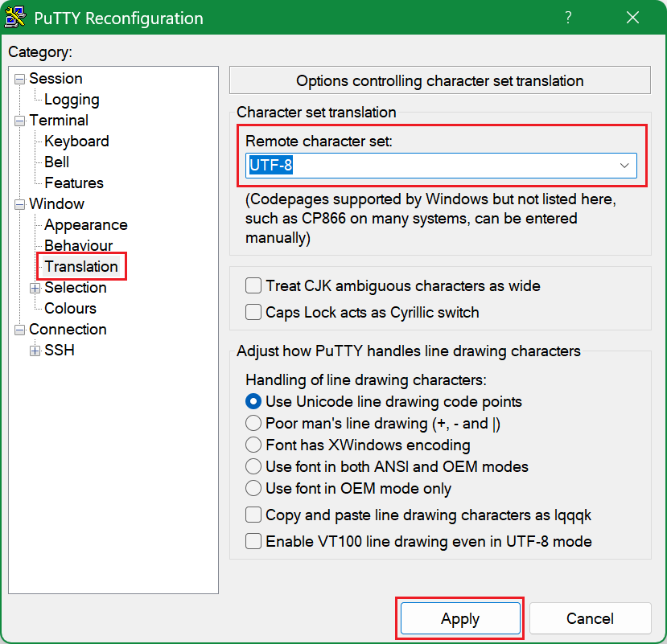The height and width of the screenshot is (644, 667).
Task: Select Window category
Action: (x=56, y=204)
